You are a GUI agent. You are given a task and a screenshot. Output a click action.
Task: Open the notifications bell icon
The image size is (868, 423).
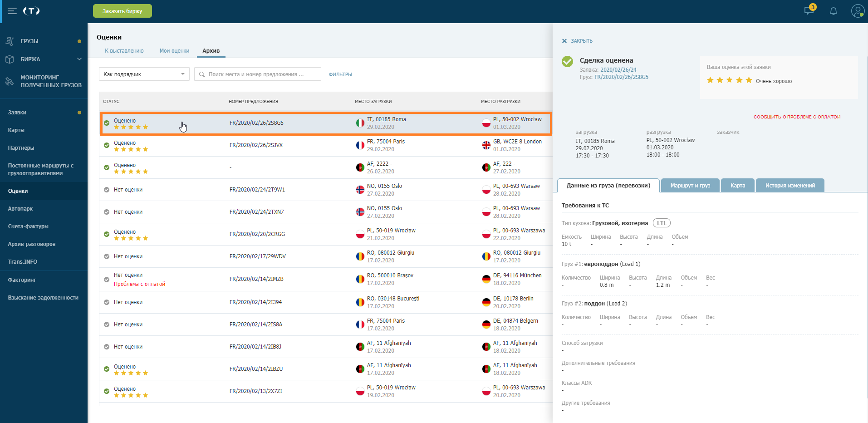click(x=834, y=11)
